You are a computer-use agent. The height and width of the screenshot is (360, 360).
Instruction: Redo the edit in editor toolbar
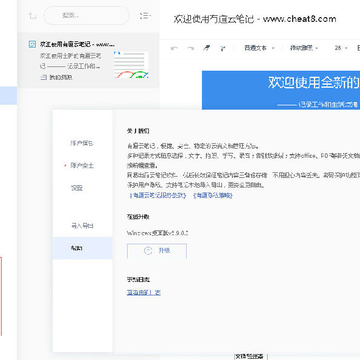190,48
